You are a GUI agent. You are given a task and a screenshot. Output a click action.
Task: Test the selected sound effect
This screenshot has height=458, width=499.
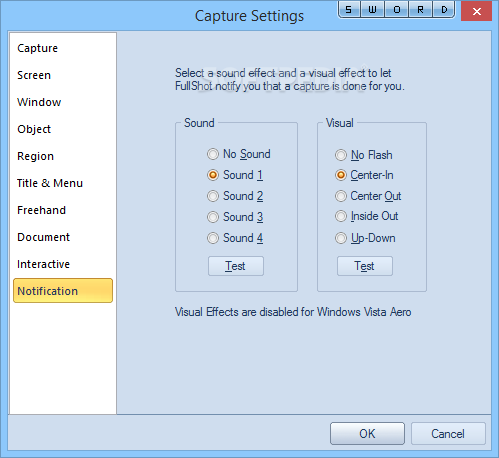point(236,266)
